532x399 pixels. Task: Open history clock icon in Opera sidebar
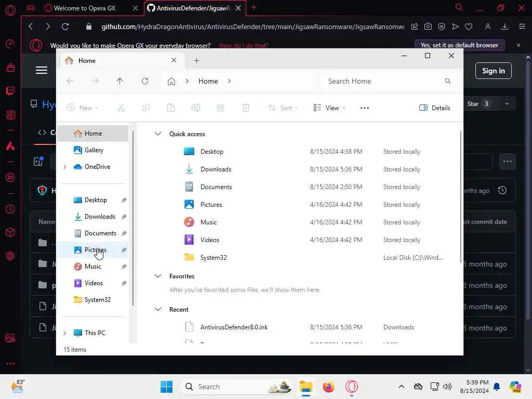click(x=10, y=209)
